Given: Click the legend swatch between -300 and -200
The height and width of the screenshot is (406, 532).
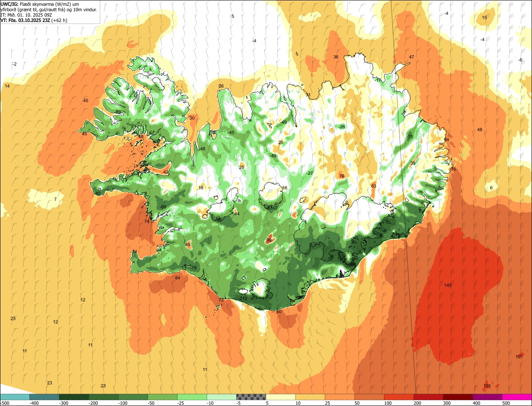Looking at the screenshot, I should [74, 397].
